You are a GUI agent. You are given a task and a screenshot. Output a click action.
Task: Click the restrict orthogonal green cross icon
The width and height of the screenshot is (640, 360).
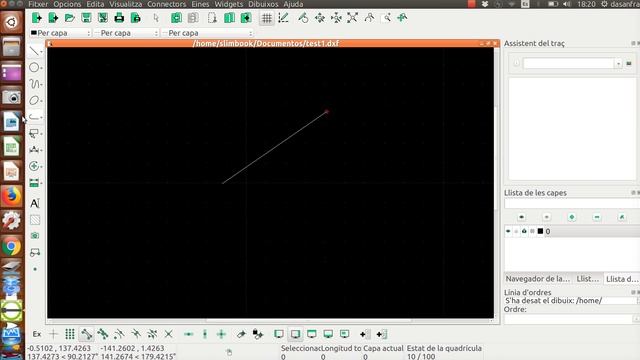pos(221,334)
